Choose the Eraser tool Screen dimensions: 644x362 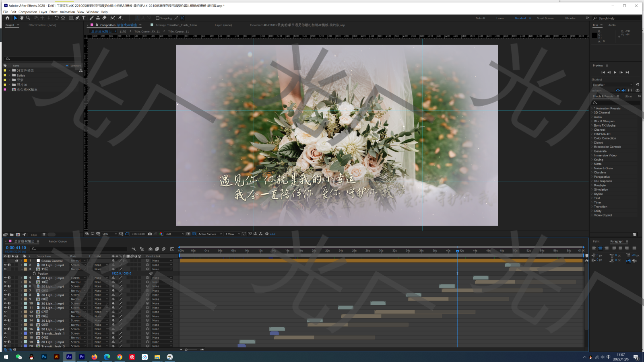104,18
